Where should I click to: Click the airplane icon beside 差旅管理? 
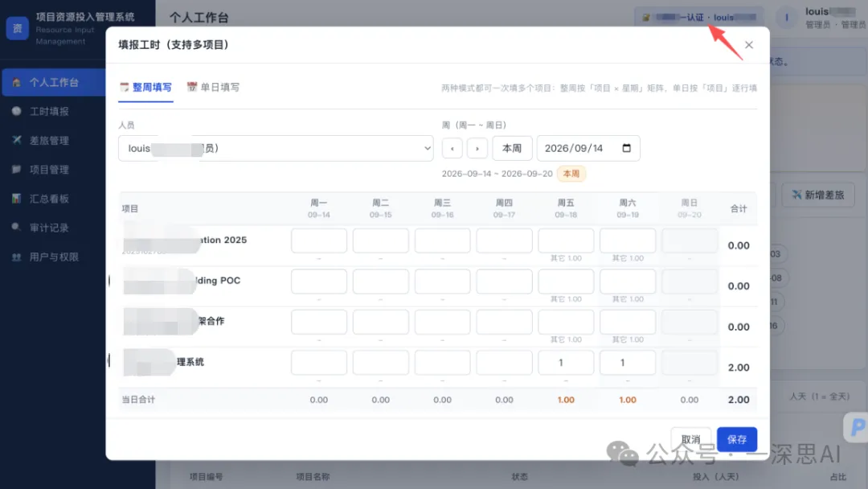point(17,140)
